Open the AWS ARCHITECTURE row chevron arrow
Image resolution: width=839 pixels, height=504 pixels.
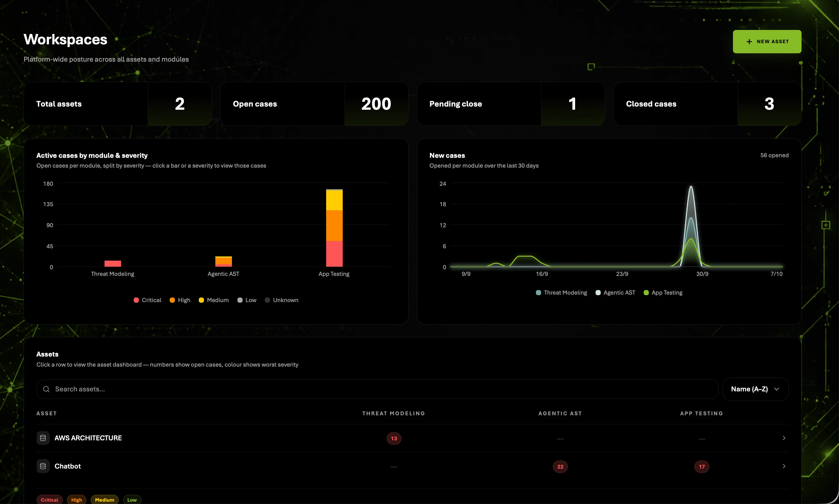click(784, 438)
